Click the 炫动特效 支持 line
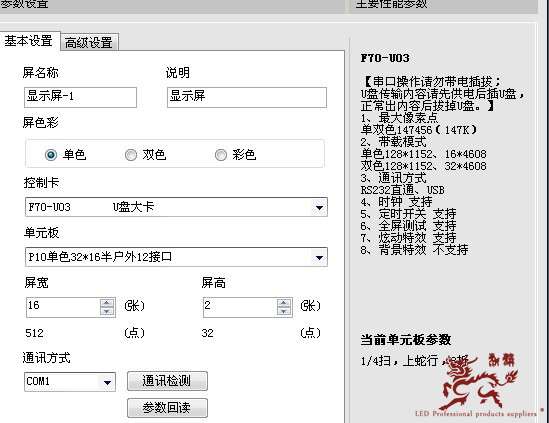Viewport: 549px width, 423px height. pos(408,238)
